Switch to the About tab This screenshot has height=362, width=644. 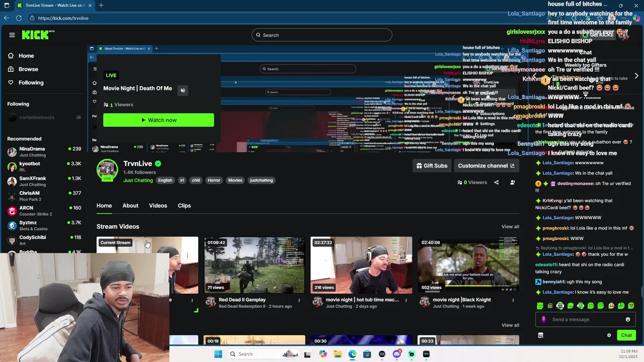point(130,206)
